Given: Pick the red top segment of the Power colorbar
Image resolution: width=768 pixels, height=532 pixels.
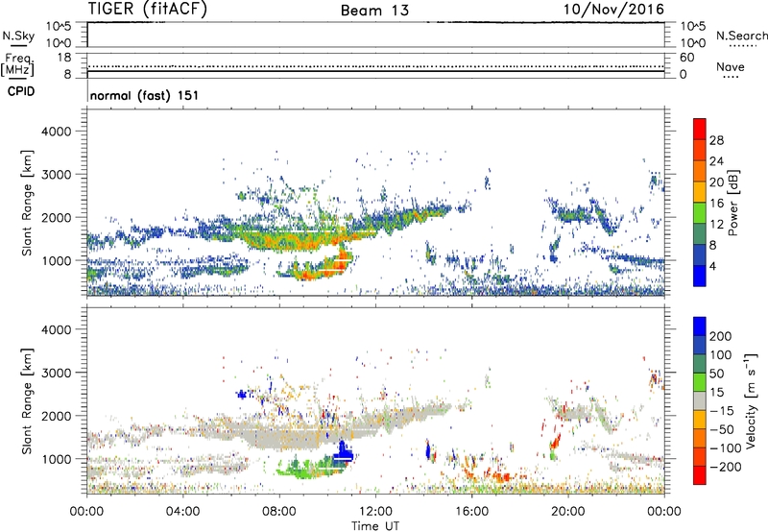Looking at the screenshot, I should (700, 129).
